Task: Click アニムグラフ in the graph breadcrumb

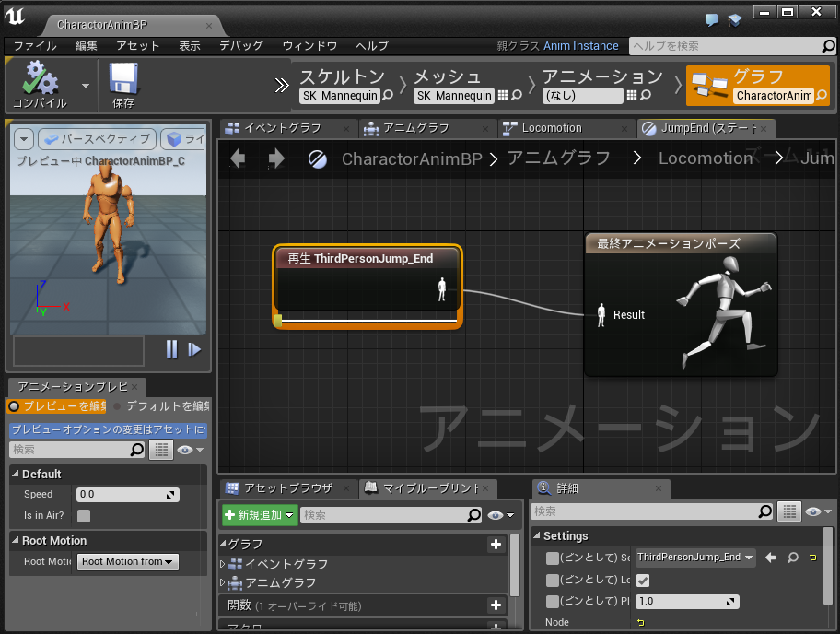Action: [559, 158]
